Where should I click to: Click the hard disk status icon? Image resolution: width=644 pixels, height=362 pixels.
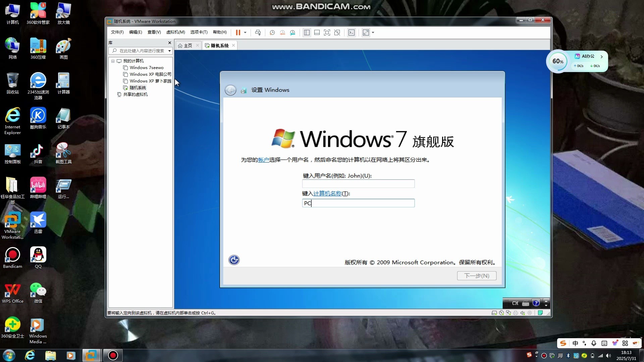click(494, 313)
